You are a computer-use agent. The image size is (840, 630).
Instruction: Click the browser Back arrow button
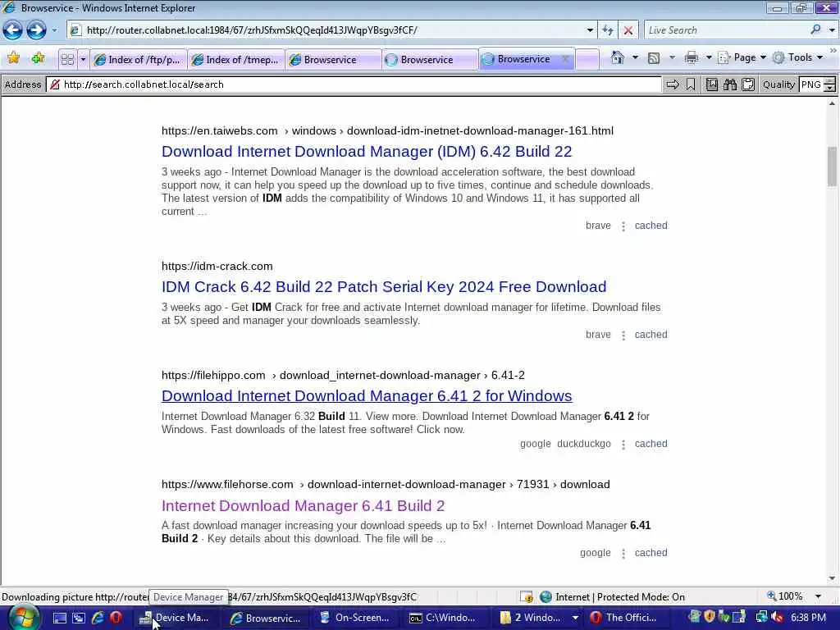(x=13, y=30)
